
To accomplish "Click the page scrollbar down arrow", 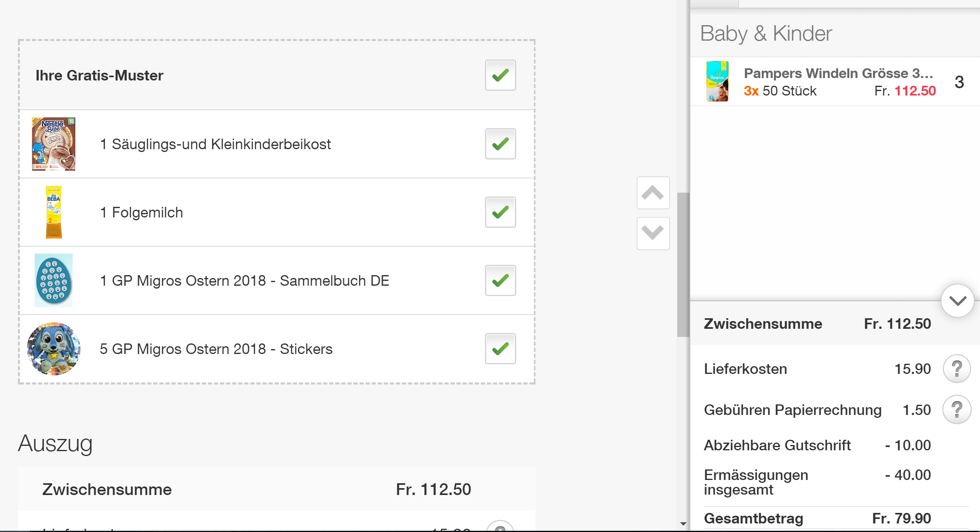I will tap(683, 524).
